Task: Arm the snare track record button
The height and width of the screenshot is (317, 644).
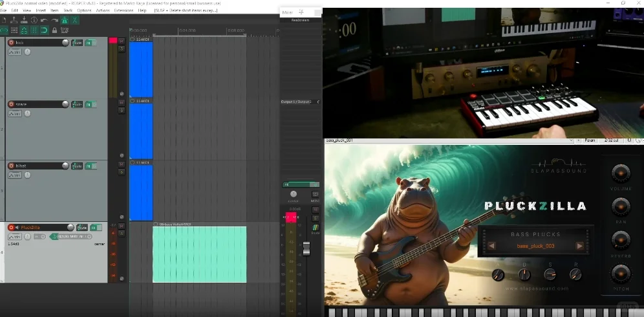Action: 11,104
